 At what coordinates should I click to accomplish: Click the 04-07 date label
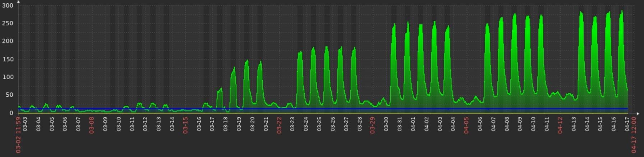click(493, 124)
